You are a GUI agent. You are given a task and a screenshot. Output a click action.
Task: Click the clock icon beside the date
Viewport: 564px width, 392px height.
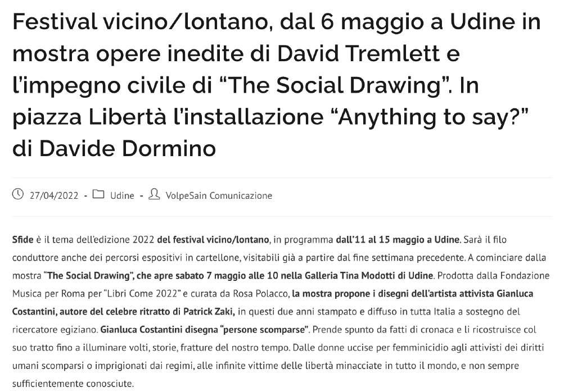point(17,194)
